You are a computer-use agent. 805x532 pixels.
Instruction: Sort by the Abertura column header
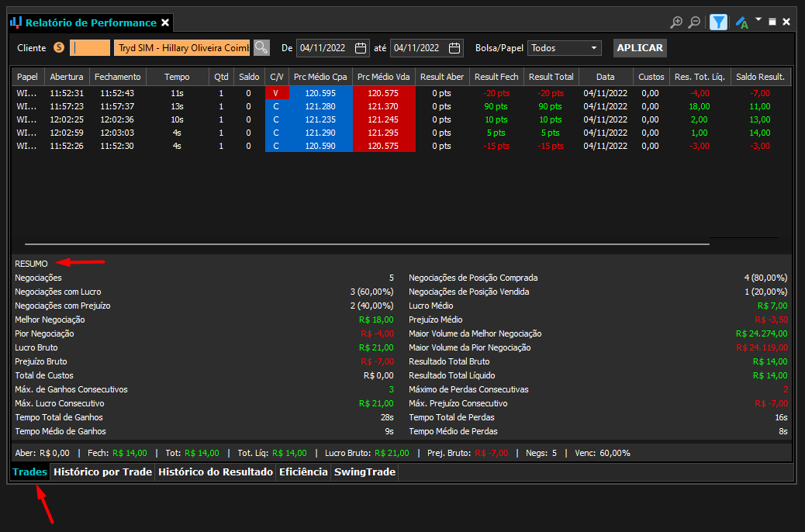[67, 77]
